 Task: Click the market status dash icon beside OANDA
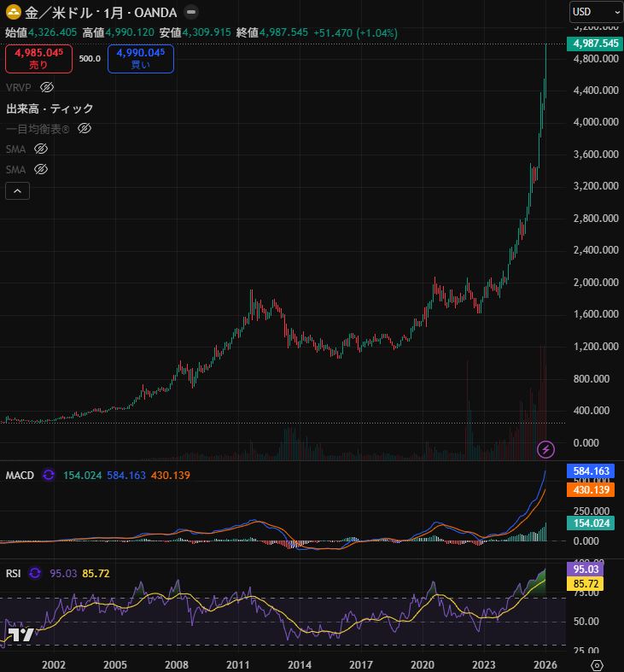pyautogui.click(x=191, y=13)
